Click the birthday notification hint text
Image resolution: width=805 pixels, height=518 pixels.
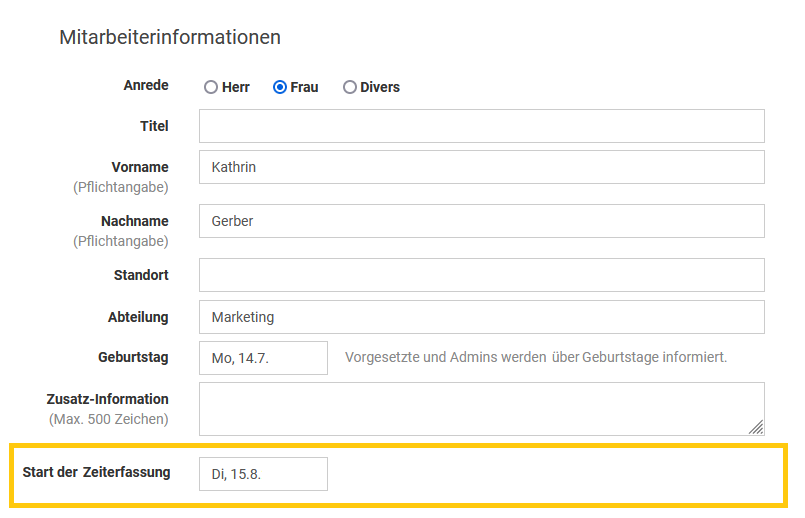tap(536, 358)
